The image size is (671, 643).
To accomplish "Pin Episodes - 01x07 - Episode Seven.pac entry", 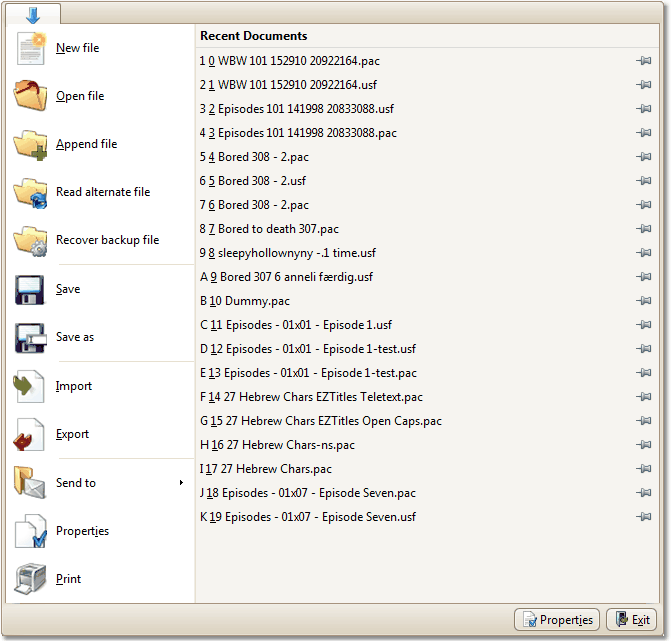I will (x=643, y=493).
